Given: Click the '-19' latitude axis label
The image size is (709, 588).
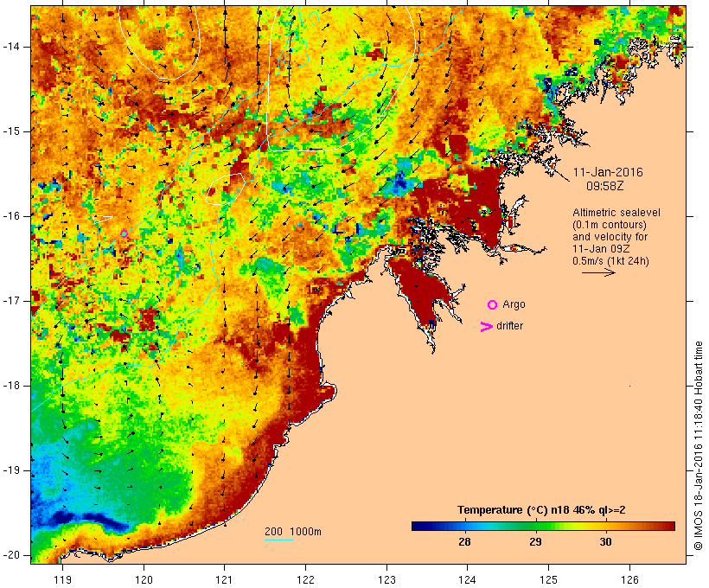Looking at the screenshot, I should tap(11, 470).
